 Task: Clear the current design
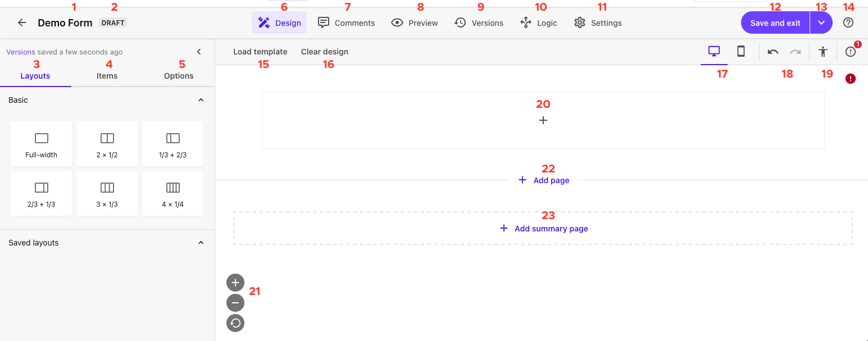pyautogui.click(x=324, y=51)
